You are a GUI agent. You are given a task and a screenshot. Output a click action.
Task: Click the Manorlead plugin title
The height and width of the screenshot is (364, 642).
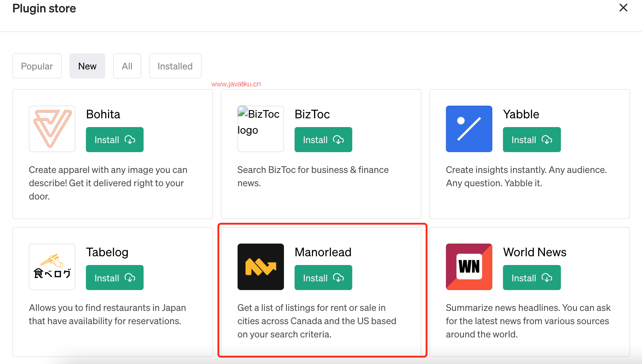click(x=323, y=252)
